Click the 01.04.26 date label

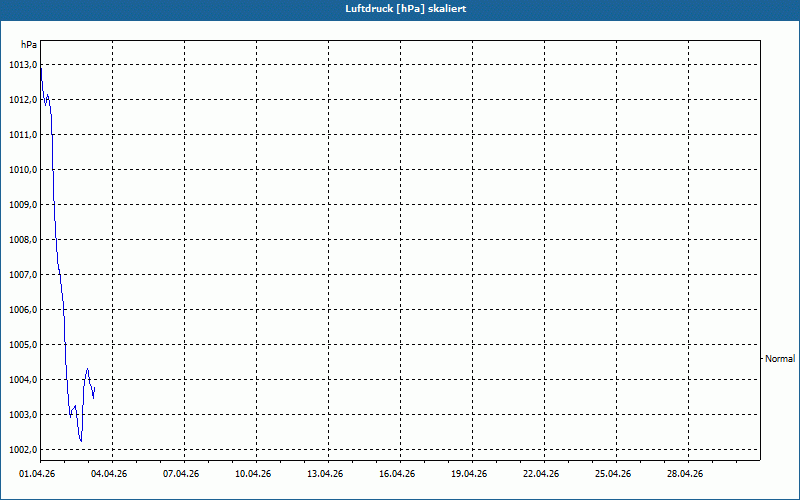click(x=37, y=474)
